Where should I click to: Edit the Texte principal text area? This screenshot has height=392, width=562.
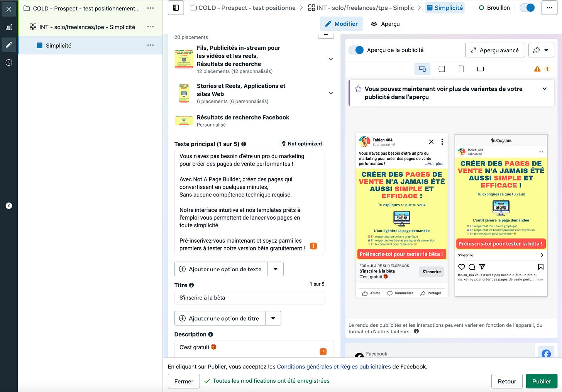[249, 202]
